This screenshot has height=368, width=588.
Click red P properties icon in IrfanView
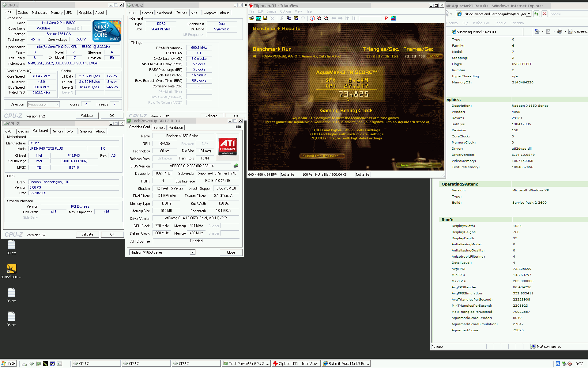[386, 18]
